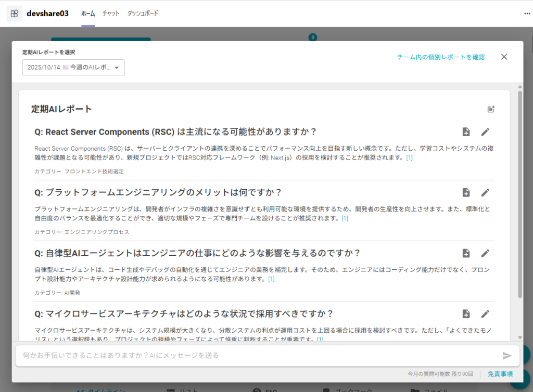Switch to the チャット tab
Viewport: 533px width, 392px height.
[x=111, y=14]
